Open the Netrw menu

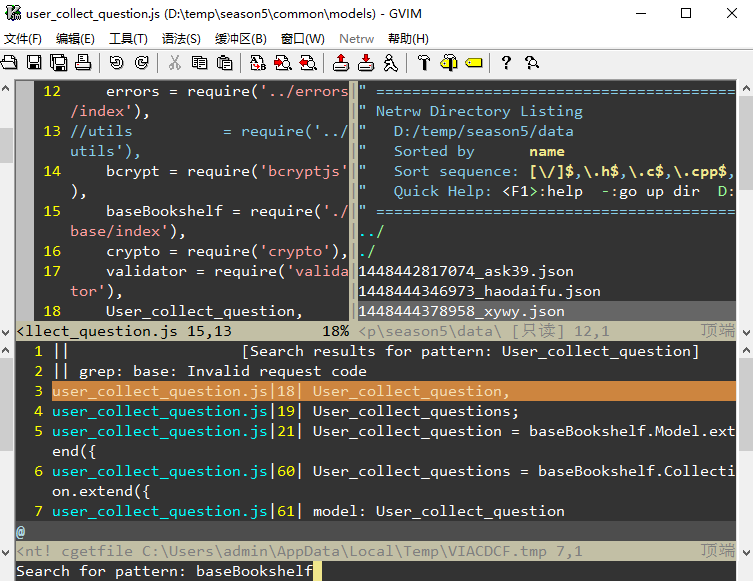pyautogui.click(x=356, y=38)
